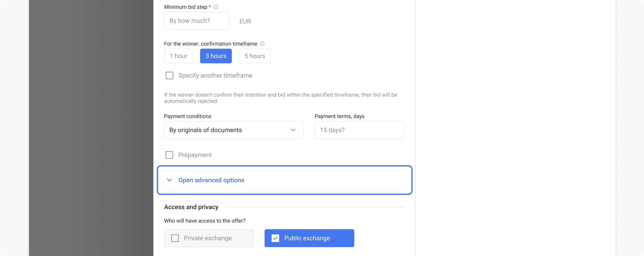This screenshot has height=256, width=644.
Task: Check the Private exchange box
Action: [175, 238]
